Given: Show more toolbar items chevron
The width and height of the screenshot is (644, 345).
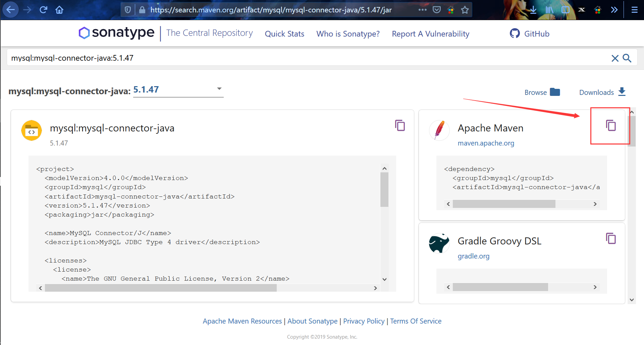Looking at the screenshot, I should point(614,10).
